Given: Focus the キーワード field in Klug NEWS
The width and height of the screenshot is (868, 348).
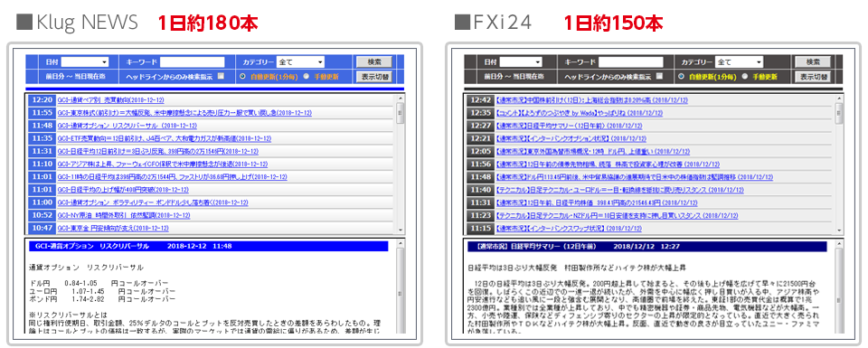Looking at the screenshot, I should click(193, 62).
